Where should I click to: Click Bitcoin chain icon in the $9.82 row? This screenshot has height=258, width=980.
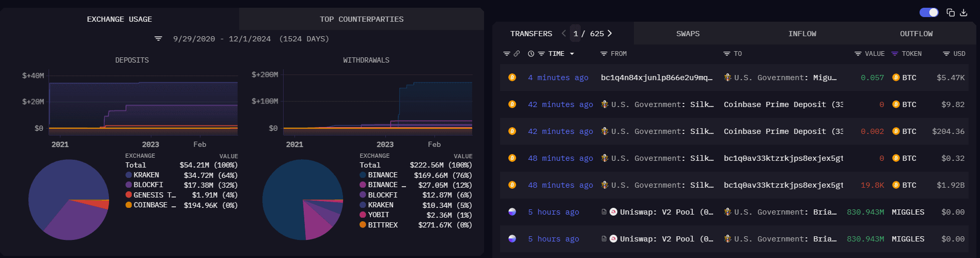(512, 104)
